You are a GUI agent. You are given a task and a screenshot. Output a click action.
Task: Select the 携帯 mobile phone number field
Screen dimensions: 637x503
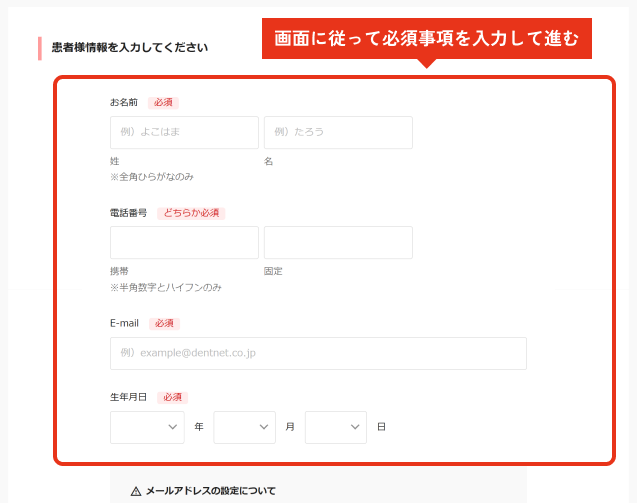coord(184,242)
